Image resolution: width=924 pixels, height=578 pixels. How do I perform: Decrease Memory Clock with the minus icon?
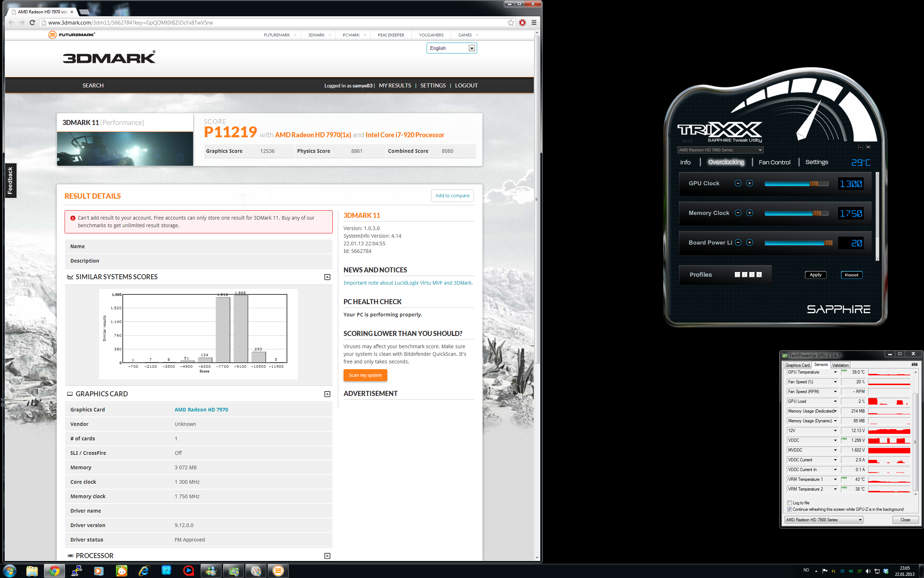coord(738,213)
